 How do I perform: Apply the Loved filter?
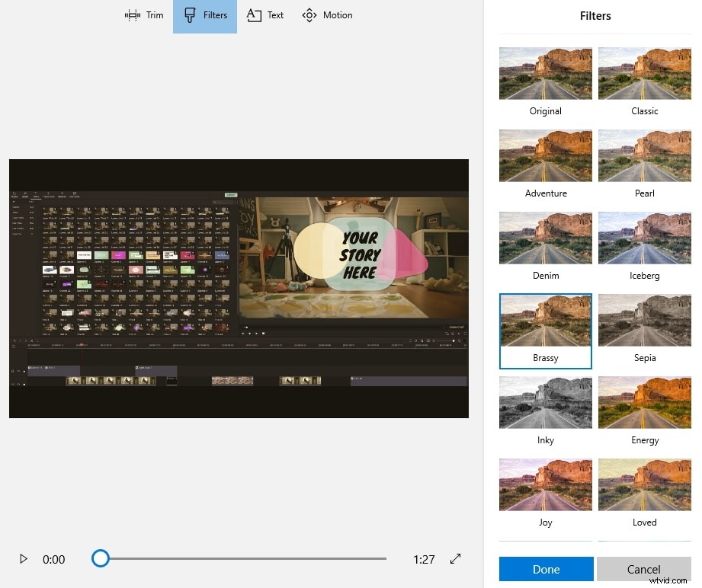tap(644, 484)
